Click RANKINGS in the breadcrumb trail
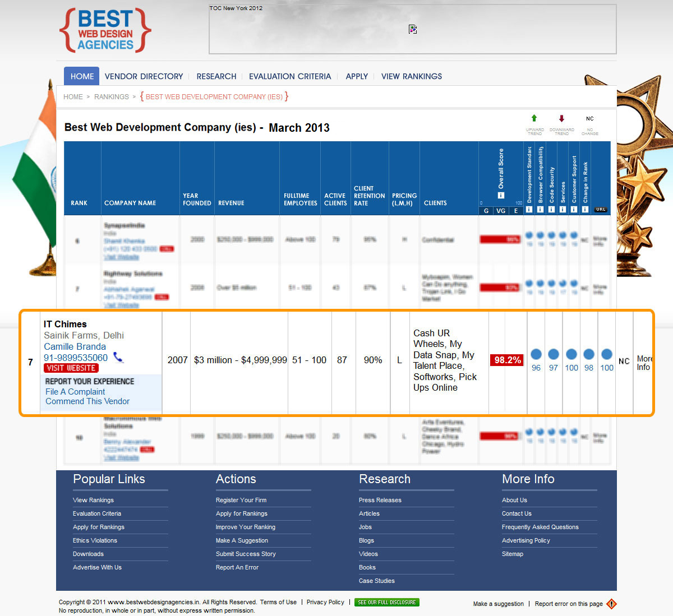The image size is (673, 616). click(111, 96)
